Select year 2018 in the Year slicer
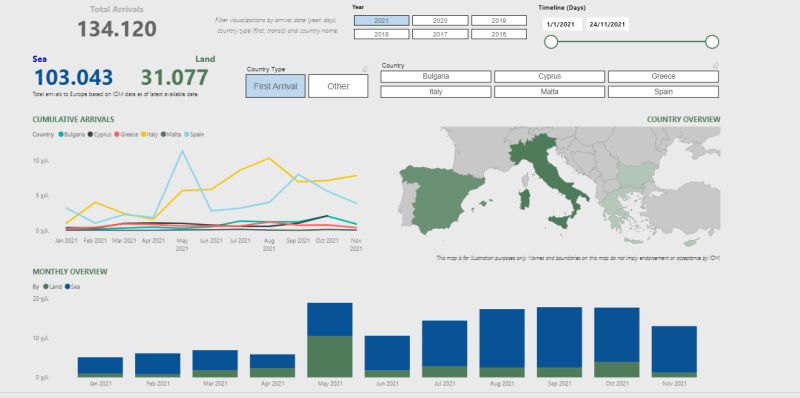Screen dimensions: 800x398 382,34
